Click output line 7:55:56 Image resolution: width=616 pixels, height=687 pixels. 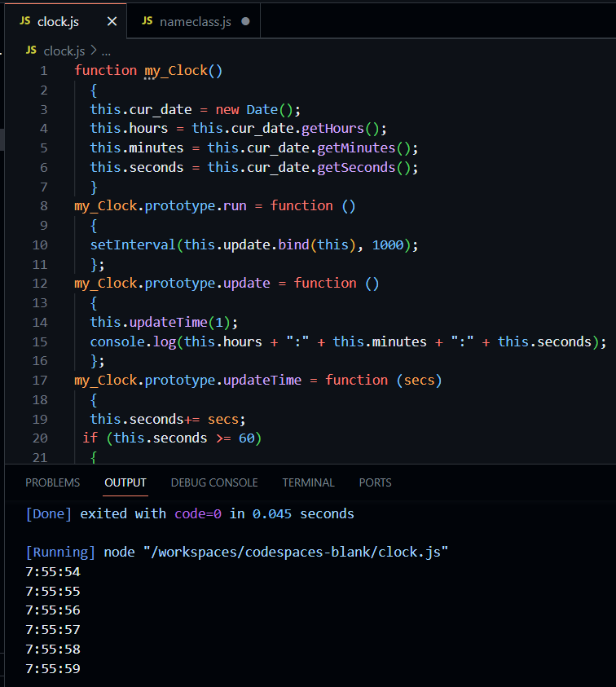(53, 610)
